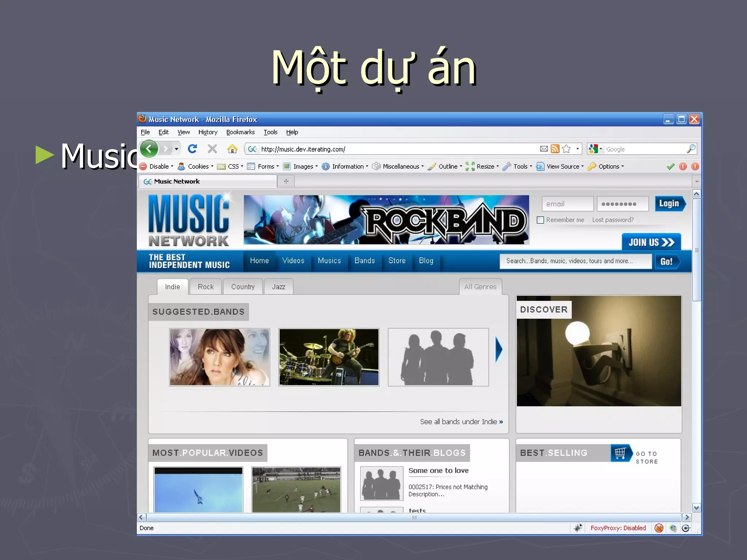The width and height of the screenshot is (747, 560).
Task: Open the Bookmarks menu
Action: 240,132
